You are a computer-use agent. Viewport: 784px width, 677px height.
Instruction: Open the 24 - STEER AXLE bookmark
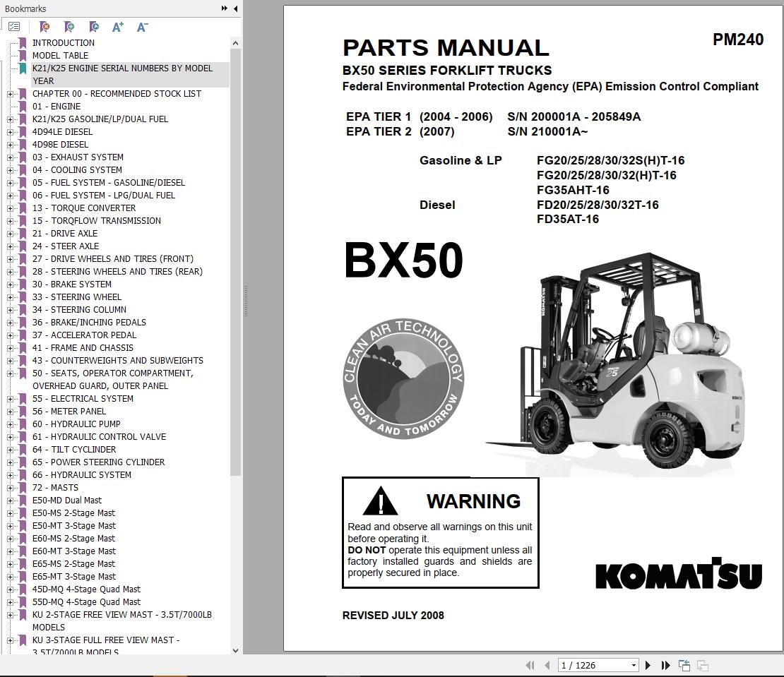pyautogui.click(x=66, y=246)
